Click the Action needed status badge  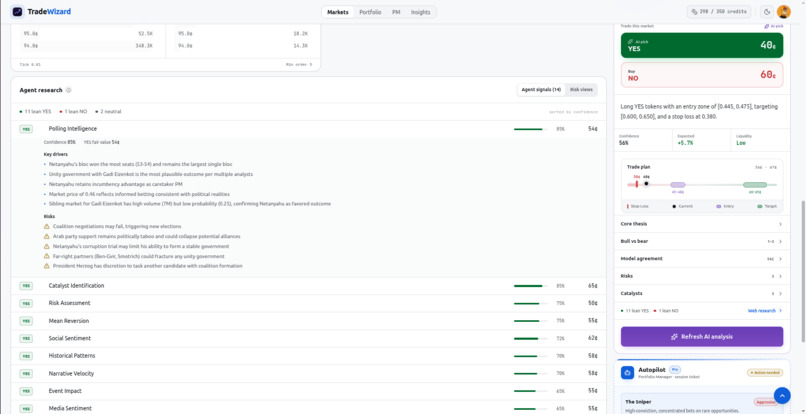coord(765,372)
